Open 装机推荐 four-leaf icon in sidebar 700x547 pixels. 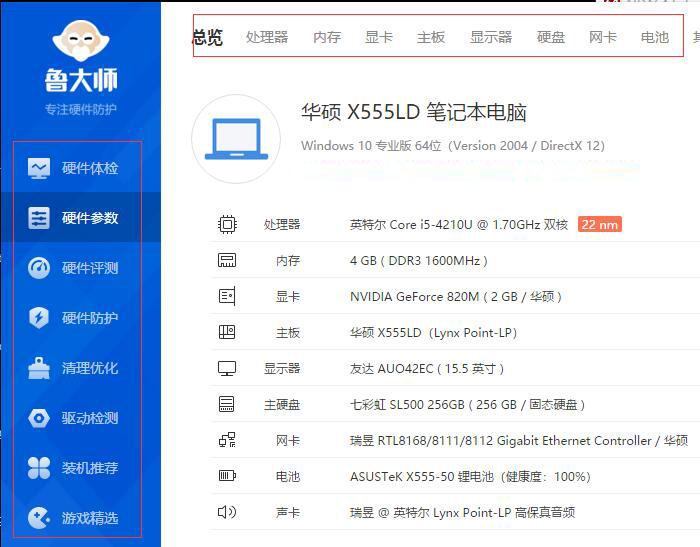39,468
